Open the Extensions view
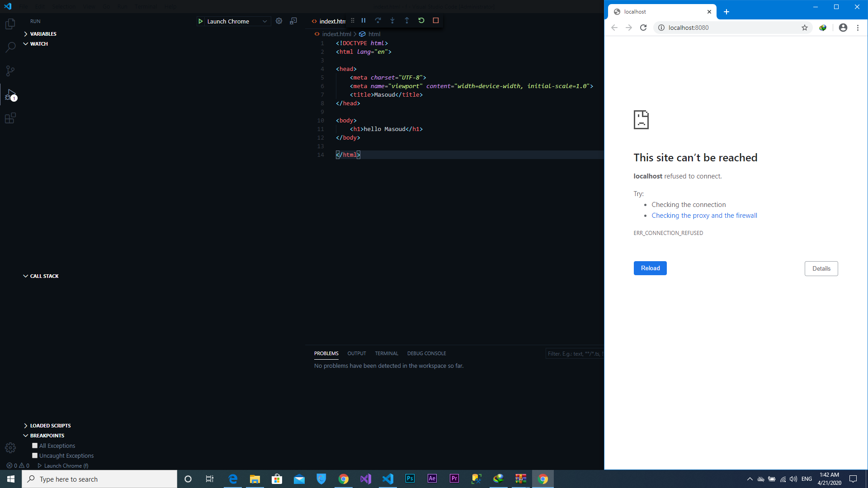The height and width of the screenshot is (488, 868). (x=10, y=118)
